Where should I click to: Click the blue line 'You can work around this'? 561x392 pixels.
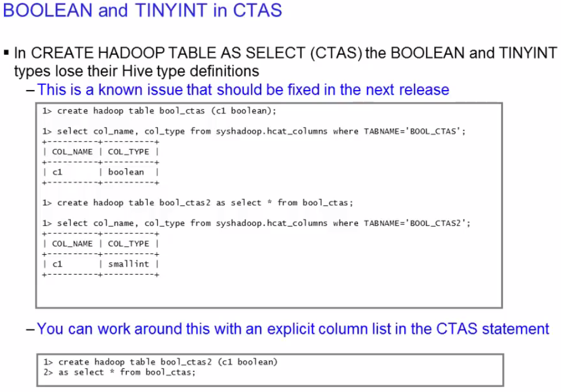(x=292, y=329)
